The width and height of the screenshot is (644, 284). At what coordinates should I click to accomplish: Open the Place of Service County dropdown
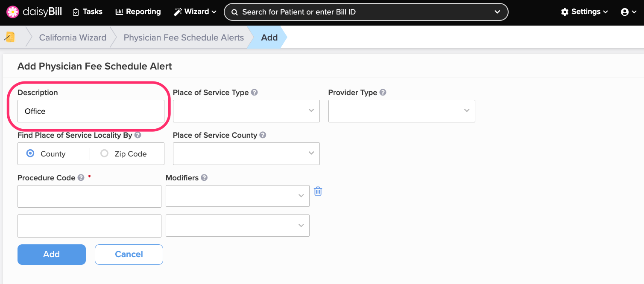[246, 154]
